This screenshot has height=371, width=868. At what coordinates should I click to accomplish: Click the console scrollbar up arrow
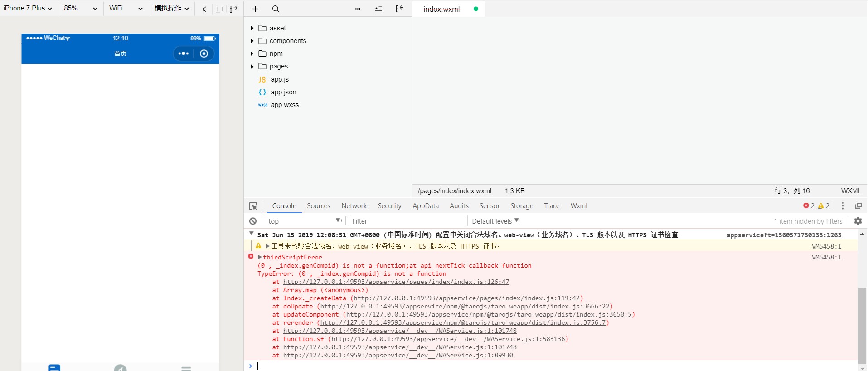coord(862,234)
